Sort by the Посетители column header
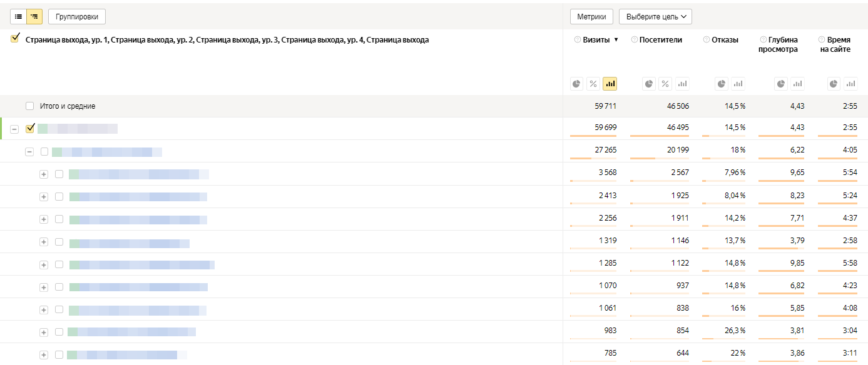 point(660,40)
